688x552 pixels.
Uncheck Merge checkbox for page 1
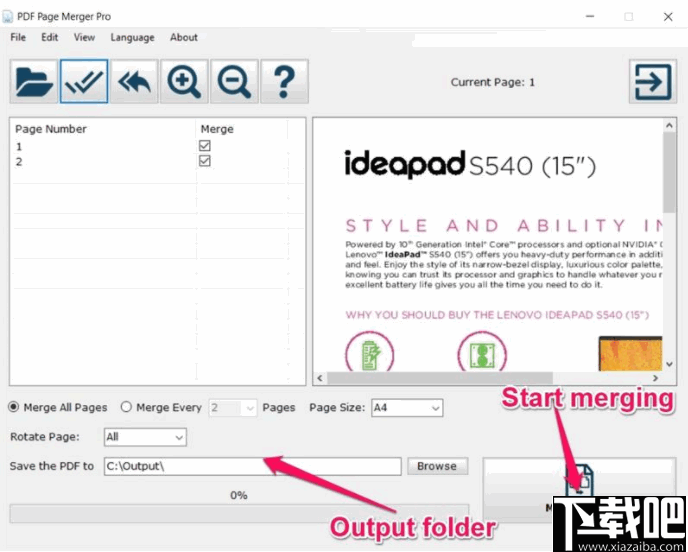pos(204,145)
